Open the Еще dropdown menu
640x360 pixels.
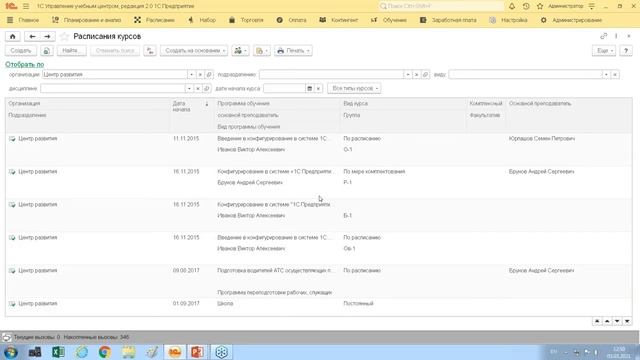(x=604, y=51)
